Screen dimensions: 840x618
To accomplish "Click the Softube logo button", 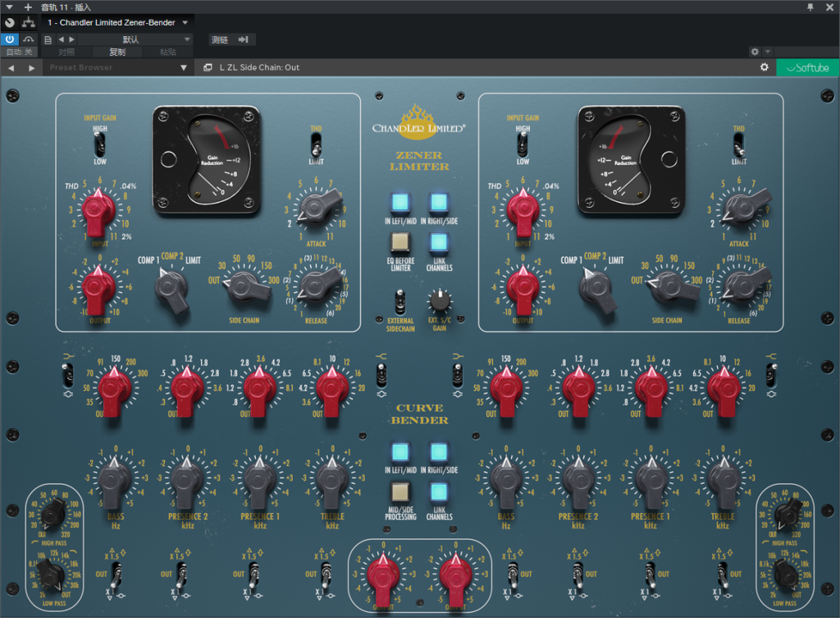I will pos(808,67).
